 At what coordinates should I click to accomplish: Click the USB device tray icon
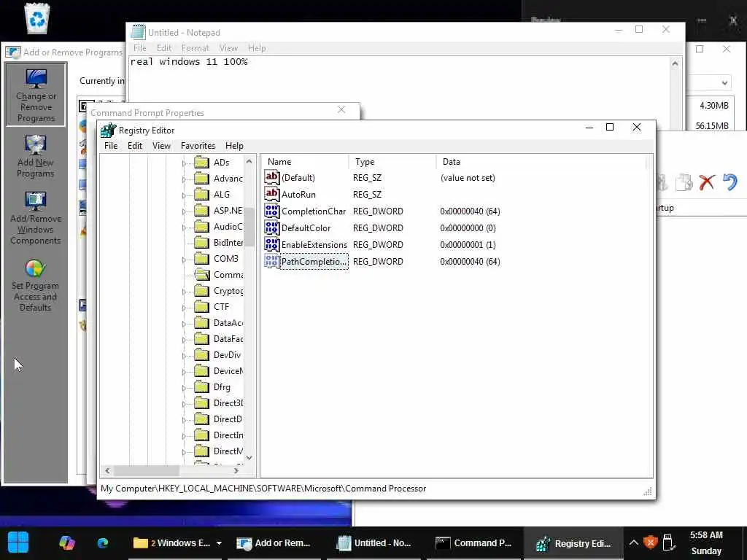click(668, 542)
